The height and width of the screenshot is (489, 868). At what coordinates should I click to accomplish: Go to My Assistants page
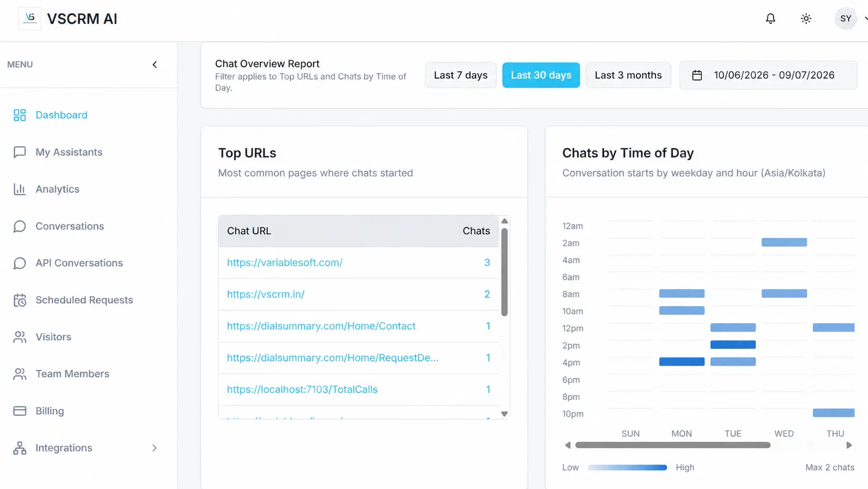69,152
